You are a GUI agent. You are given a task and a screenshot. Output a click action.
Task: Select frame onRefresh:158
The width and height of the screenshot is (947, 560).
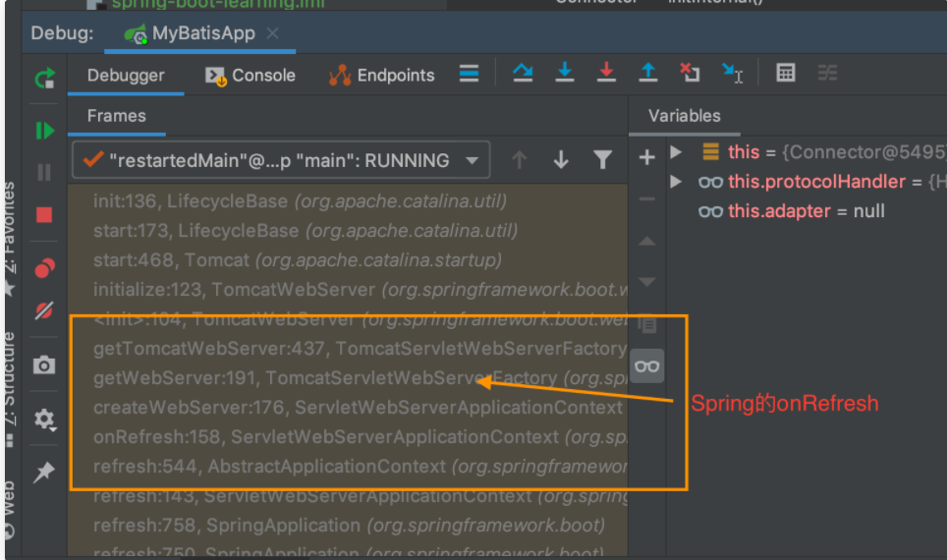click(348, 437)
